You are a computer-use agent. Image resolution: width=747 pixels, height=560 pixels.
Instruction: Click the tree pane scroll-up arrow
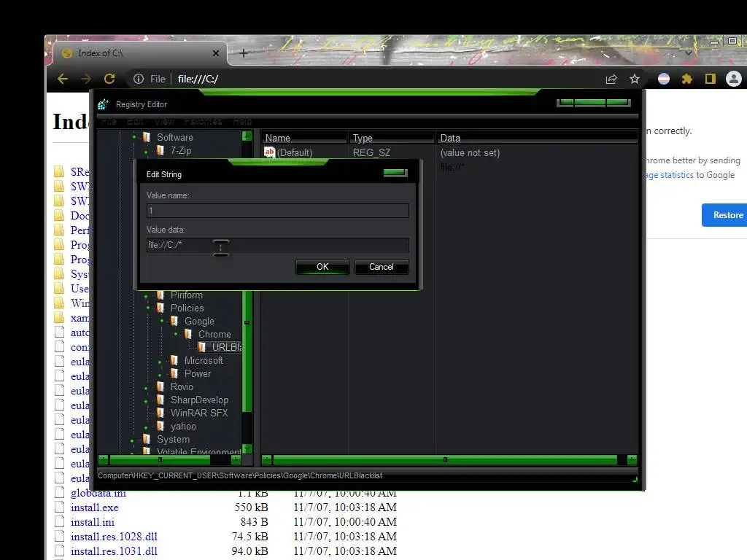pyautogui.click(x=247, y=136)
